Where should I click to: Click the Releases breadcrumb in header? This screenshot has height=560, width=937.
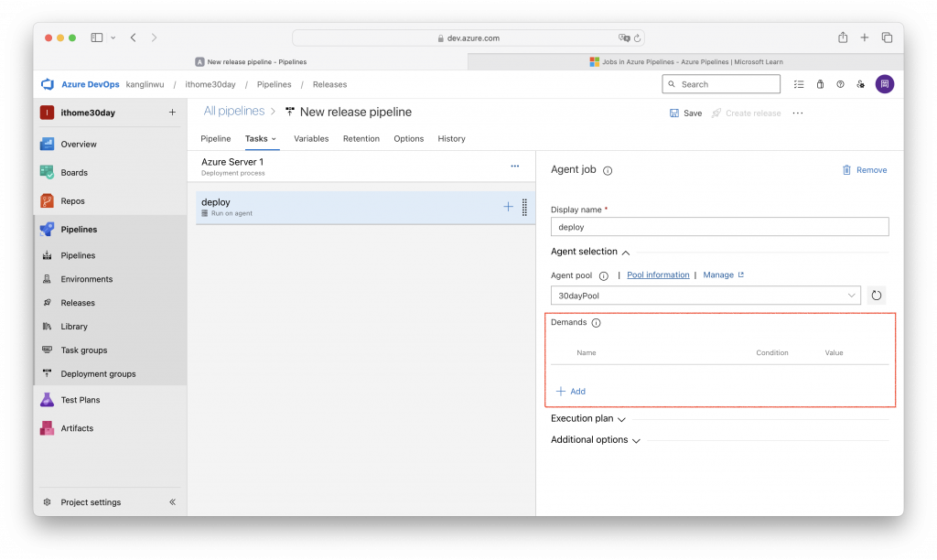click(329, 84)
